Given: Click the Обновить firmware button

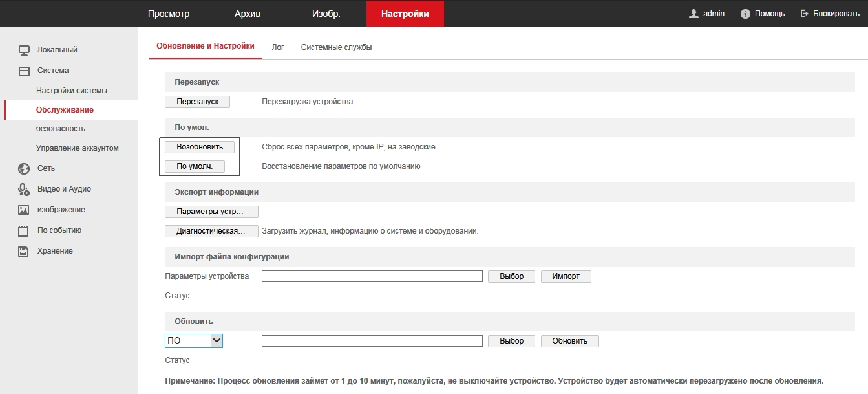Looking at the screenshot, I should (570, 341).
